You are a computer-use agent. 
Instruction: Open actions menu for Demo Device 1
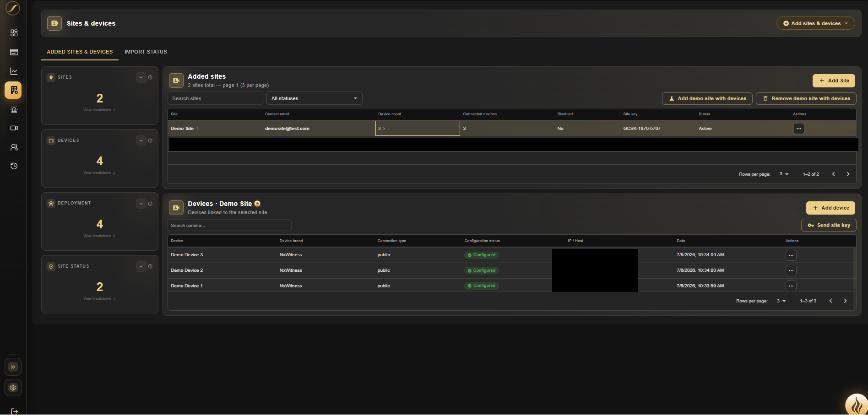click(791, 286)
